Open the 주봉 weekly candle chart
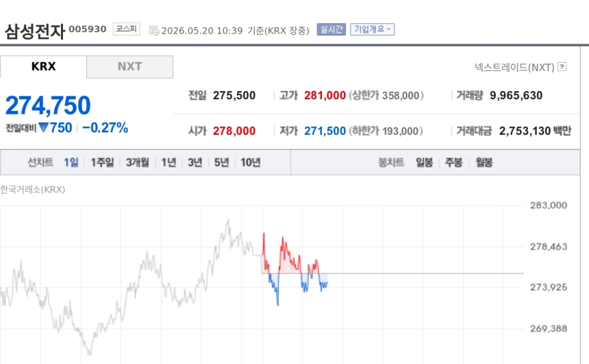Viewport: 589px width, 364px height. 454,162
